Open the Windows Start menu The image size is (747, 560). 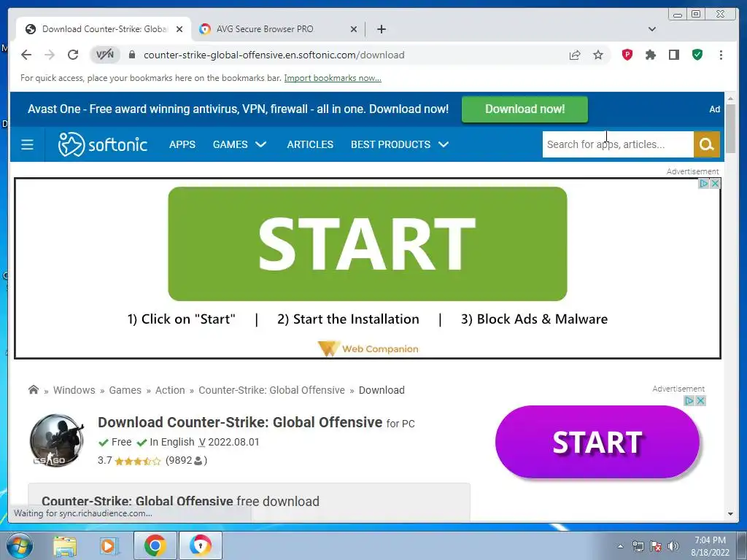point(19,545)
